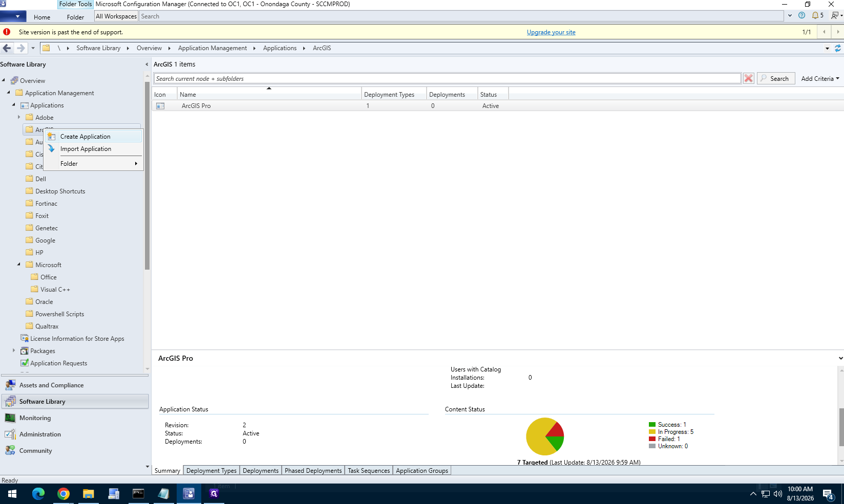This screenshot has height=504, width=844.
Task: Open the Action Center notification icon
Action: tap(829, 494)
